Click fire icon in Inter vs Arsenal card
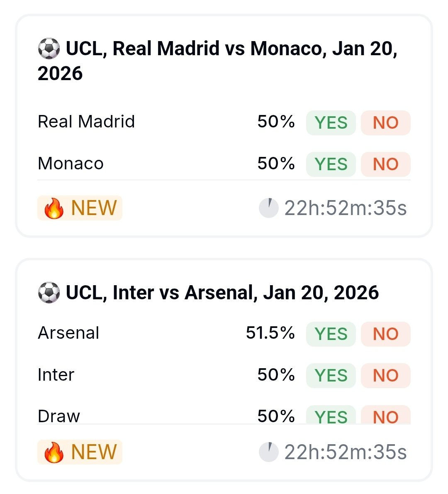This screenshot has width=448, height=494. click(x=54, y=452)
